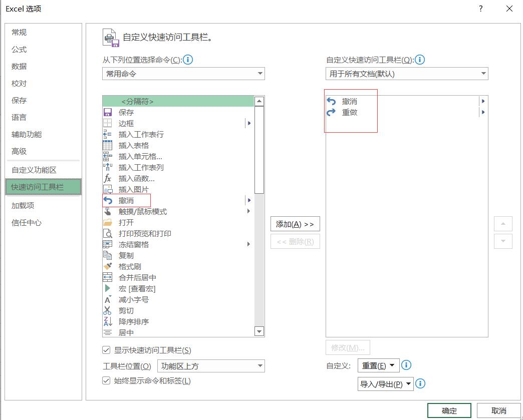
Task: Open the 工具栏位置 功能区上方 dropdown
Action: [211, 366]
